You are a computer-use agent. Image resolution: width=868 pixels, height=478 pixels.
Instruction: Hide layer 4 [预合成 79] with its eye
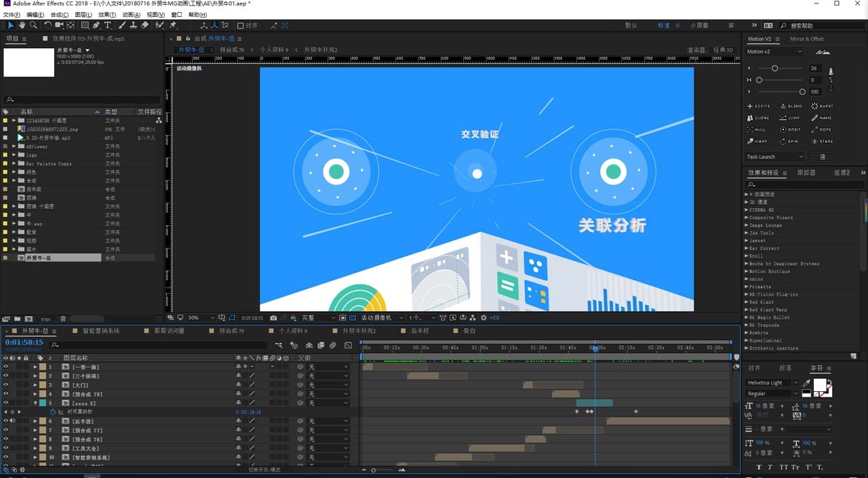click(x=5, y=394)
